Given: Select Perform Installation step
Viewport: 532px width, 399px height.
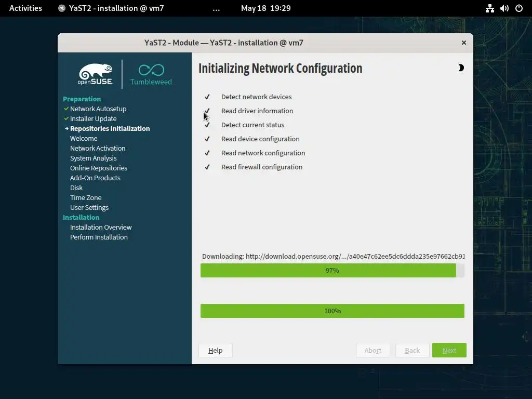Looking at the screenshot, I should [x=99, y=237].
